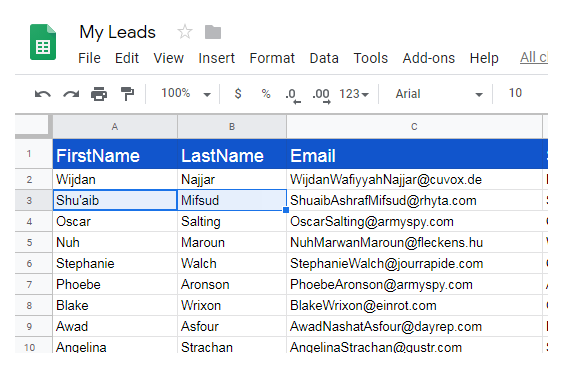The height and width of the screenshot is (368, 563).
Task: Open the Insert menu
Action: [x=217, y=58]
